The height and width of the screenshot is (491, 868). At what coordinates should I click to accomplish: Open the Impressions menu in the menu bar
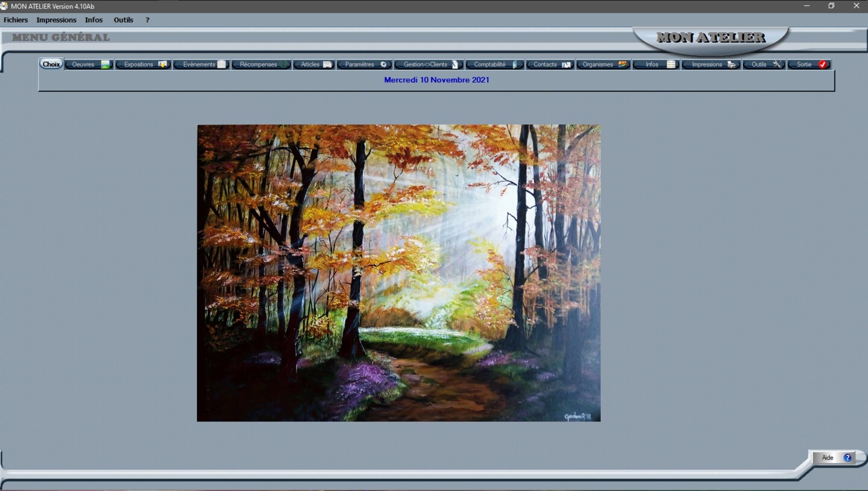pos(56,20)
